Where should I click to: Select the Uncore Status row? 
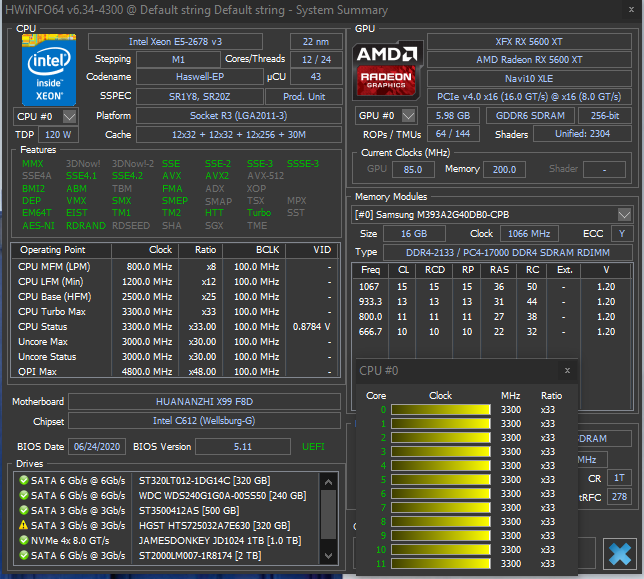coord(175,356)
